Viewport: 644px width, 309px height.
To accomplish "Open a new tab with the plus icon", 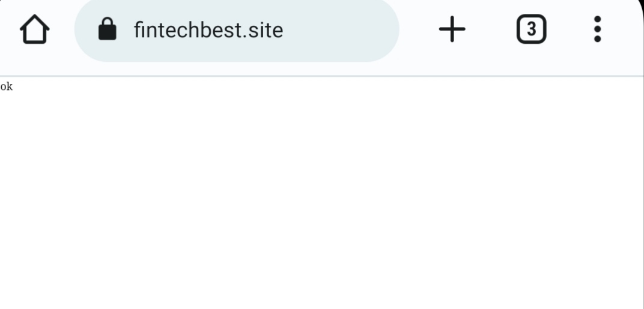I will [452, 29].
